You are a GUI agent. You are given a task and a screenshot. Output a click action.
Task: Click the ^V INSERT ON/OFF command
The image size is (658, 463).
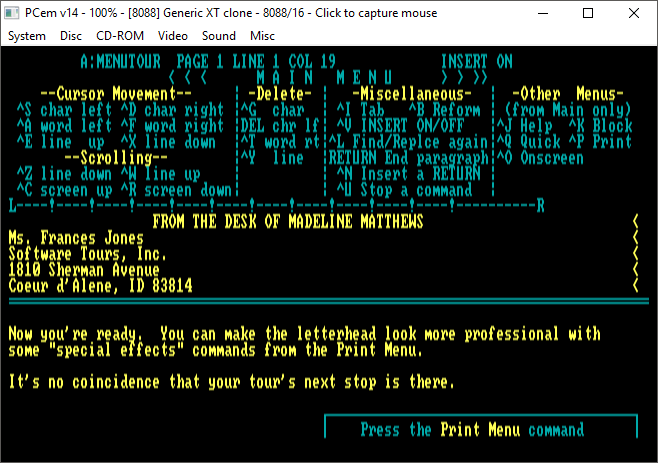pyautogui.click(x=400, y=126)
